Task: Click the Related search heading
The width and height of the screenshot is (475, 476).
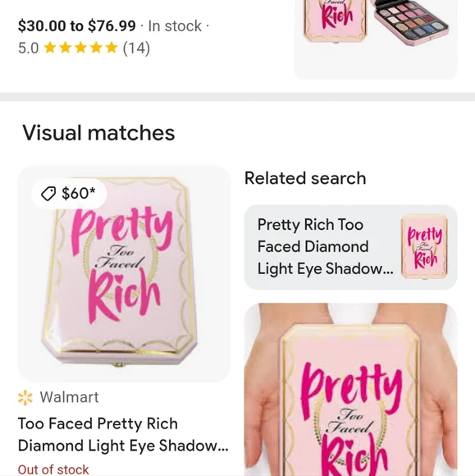Action: pyautogui.click(x=305, y=178)
